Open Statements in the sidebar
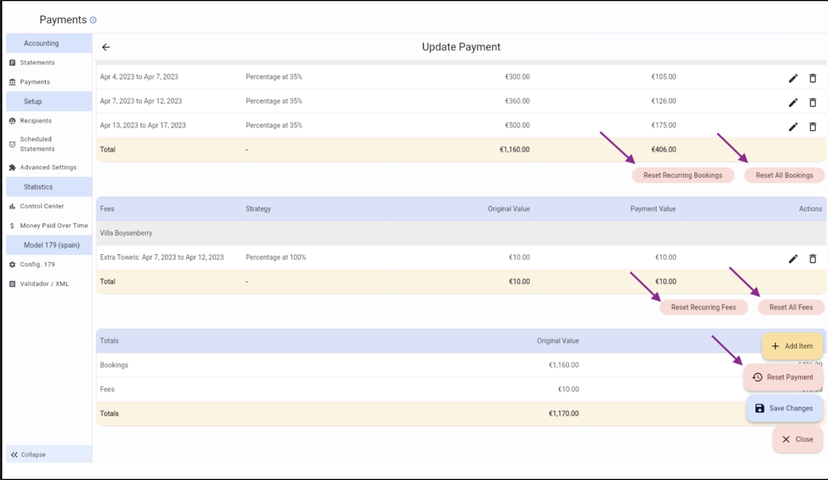The height and width of the screenshot is (480, 828). [37, 63]
